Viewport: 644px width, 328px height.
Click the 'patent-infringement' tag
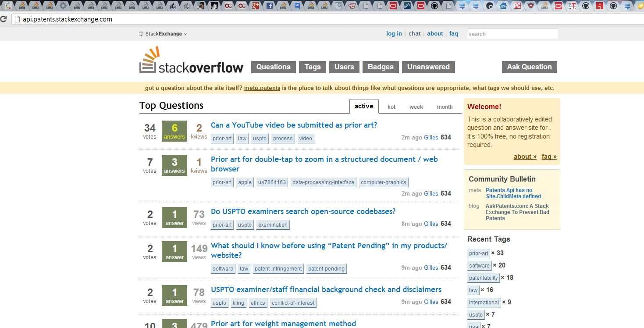click(x=278, y=269)
